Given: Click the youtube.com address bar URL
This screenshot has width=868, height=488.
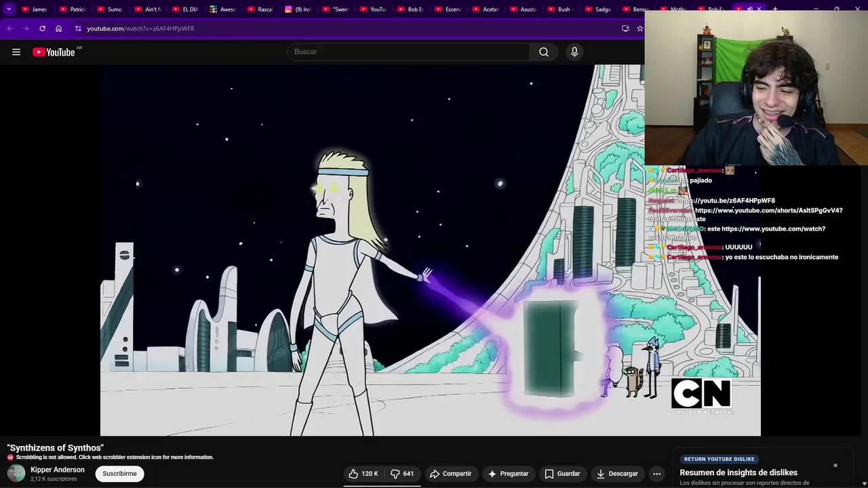Looking at the screenshot, I should tap(140, 28).
